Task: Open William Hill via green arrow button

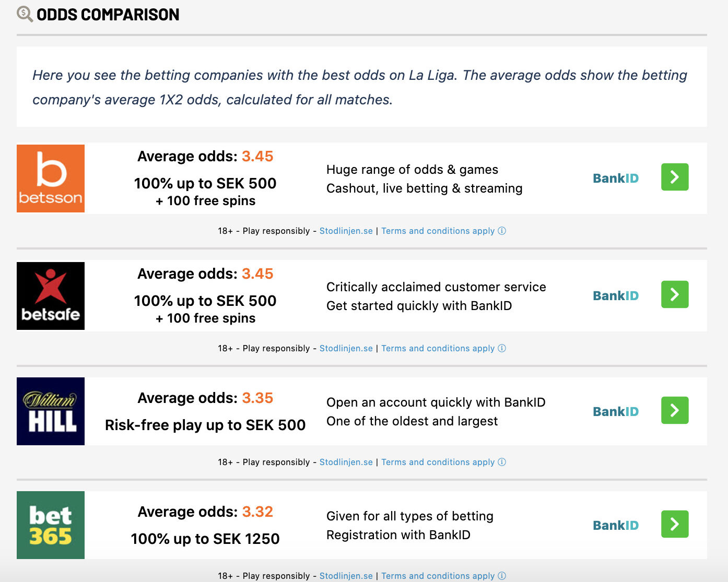Action: (675, 410)
